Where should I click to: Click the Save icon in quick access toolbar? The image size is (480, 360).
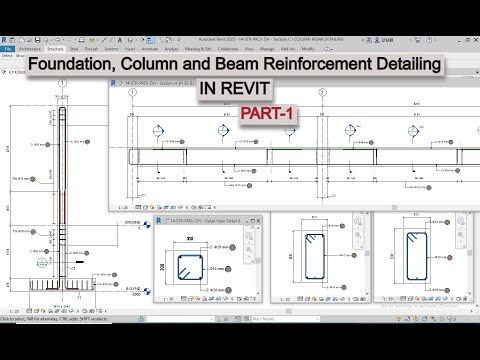click(37, 40)
